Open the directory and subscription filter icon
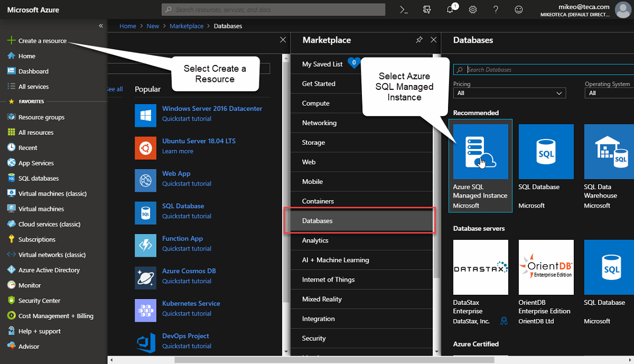This screenshot has height=364, width=634. point(427,10)
